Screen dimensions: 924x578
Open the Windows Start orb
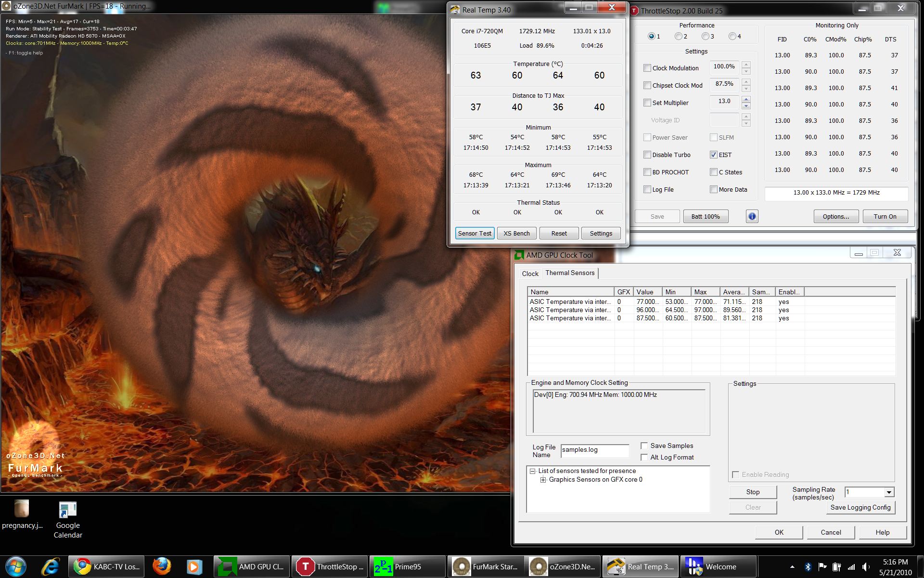coord(16,566)
